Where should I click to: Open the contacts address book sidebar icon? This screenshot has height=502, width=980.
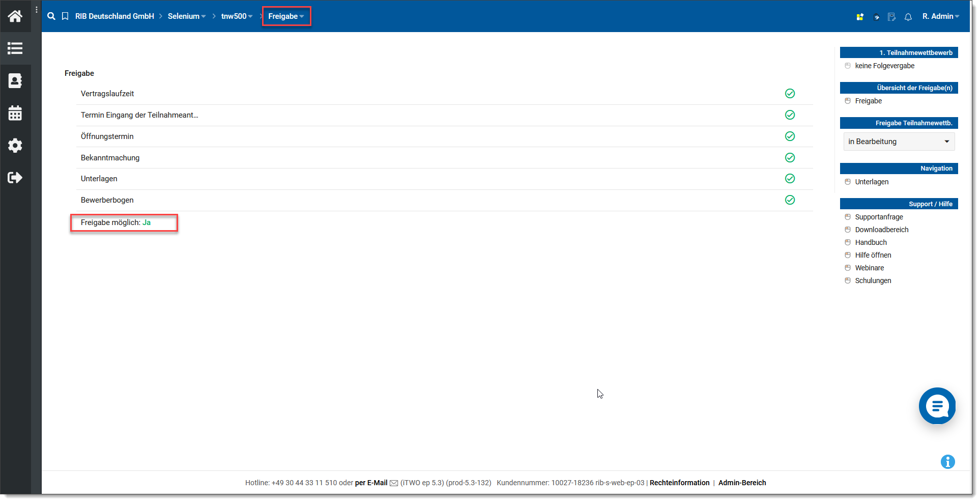15,81
